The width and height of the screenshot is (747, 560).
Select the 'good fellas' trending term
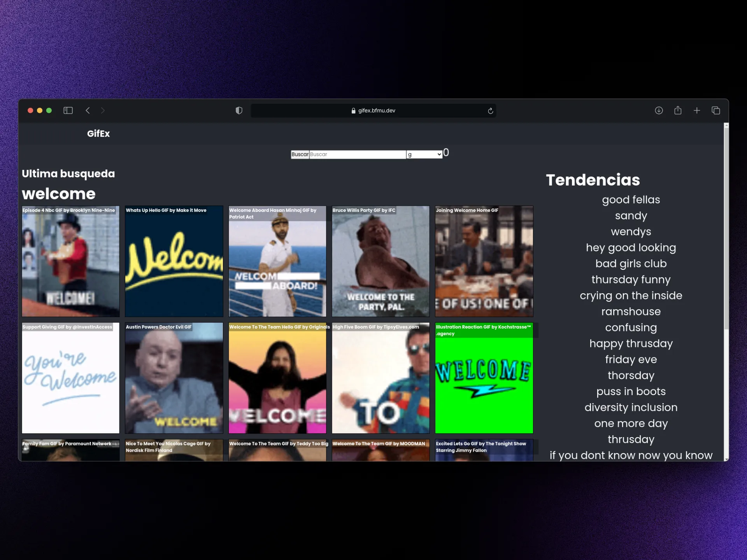click(x=631, y=200)
